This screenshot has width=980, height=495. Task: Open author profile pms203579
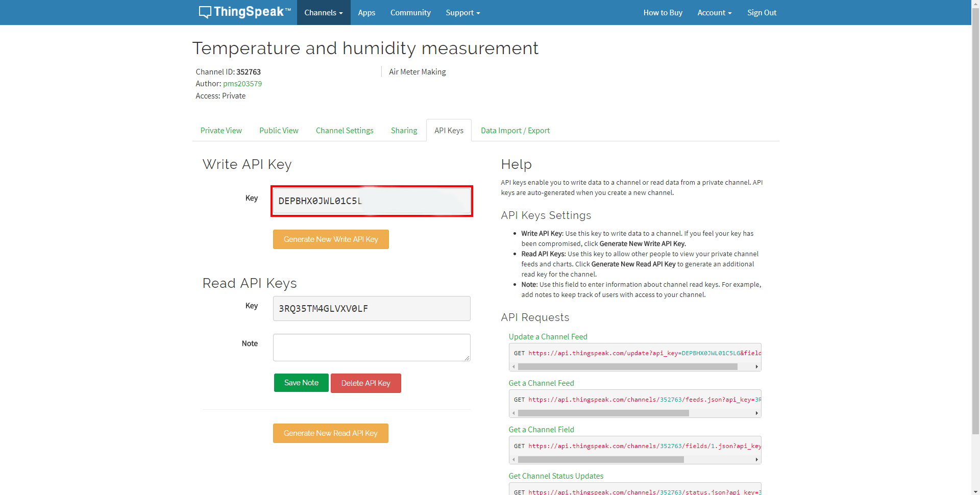[242, 84]
